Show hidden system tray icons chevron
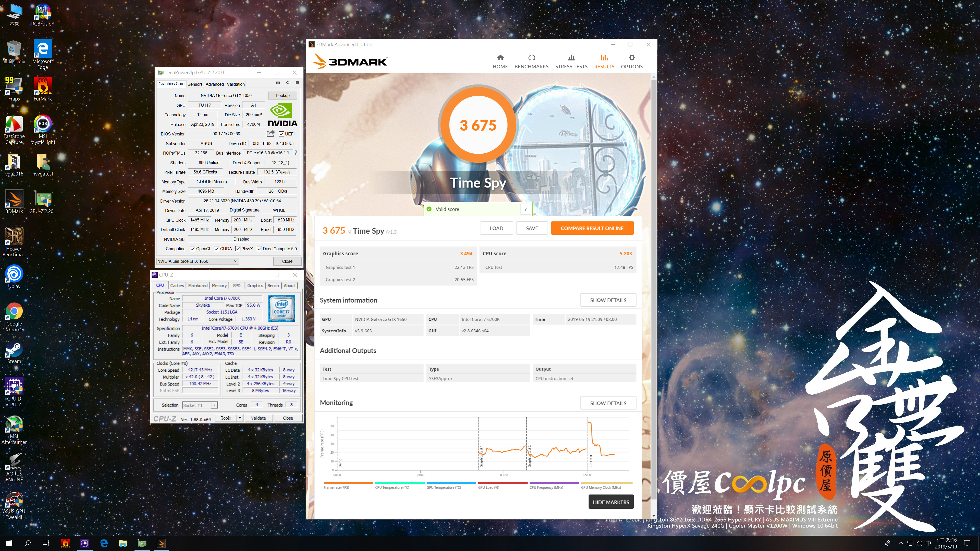The width and height of the screenshot is (980, 551). tap(901, 543)
